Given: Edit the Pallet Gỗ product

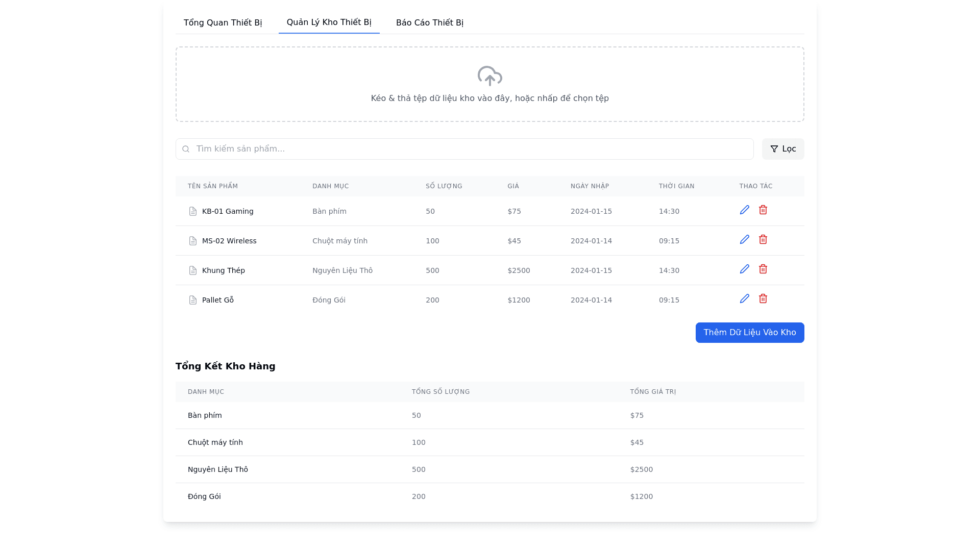Looking at the screenshot, I should click(744, 299).
